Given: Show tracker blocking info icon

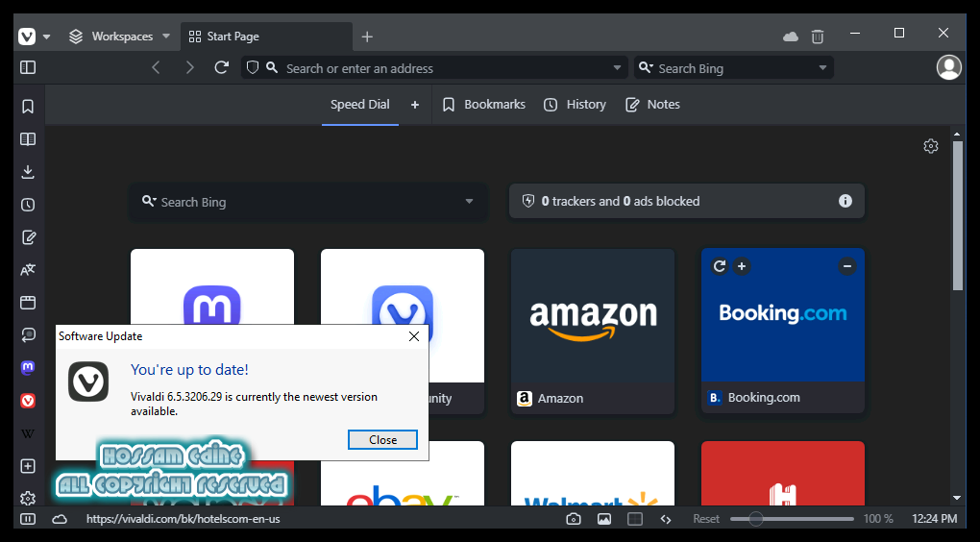Looking at the screenshot, I should click(x=845, y=201).
